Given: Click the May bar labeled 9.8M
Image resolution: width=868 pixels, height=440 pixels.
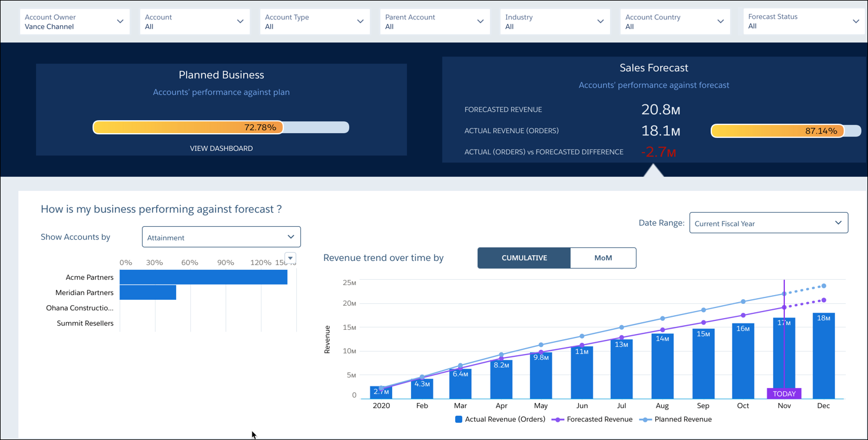Looking at the screenshot, I should pyautogui.click(x=541, y=376).
